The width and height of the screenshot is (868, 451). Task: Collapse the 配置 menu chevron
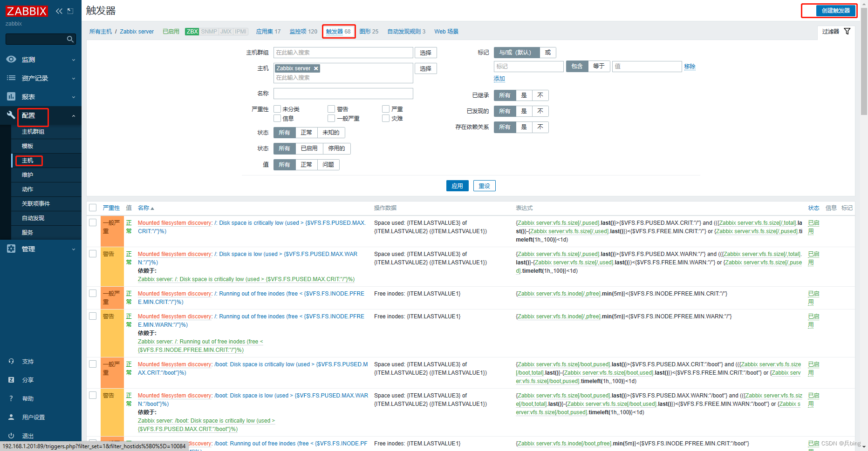74,116
